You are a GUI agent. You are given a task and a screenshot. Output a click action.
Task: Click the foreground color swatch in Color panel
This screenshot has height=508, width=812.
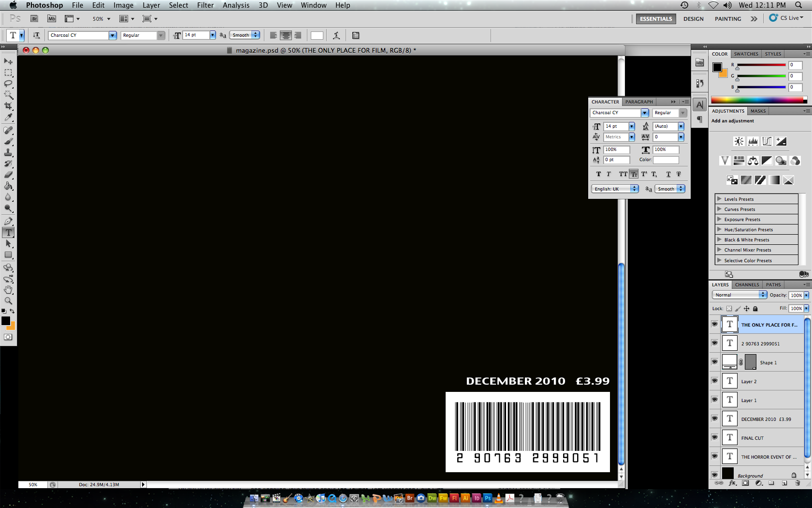(x=717, y=67)
